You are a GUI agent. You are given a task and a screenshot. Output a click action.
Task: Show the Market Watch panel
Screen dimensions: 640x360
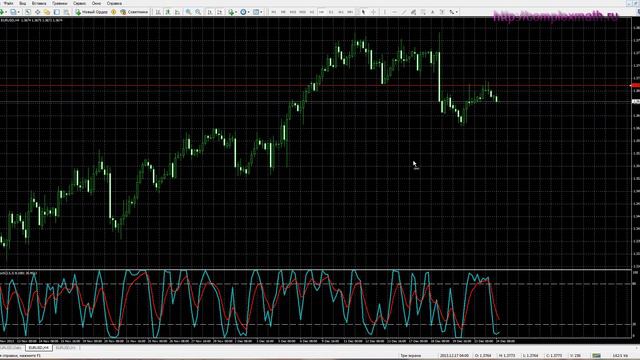pos(28,12)
